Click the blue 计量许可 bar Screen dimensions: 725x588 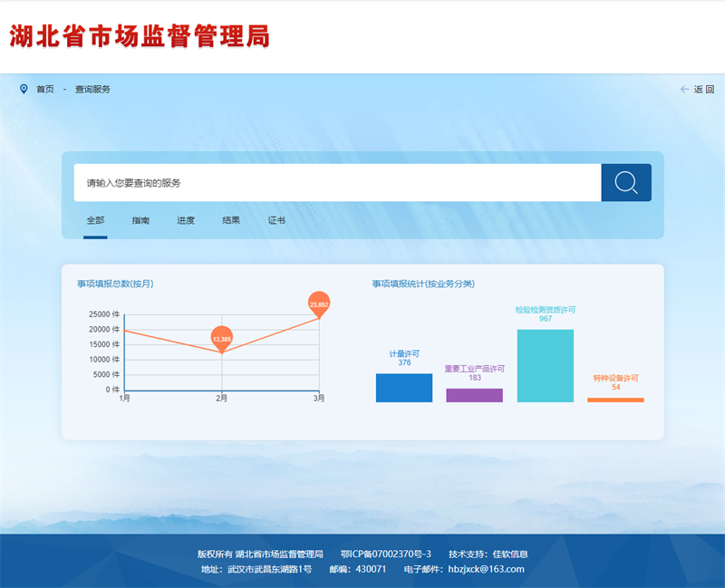tap(404, 388)
